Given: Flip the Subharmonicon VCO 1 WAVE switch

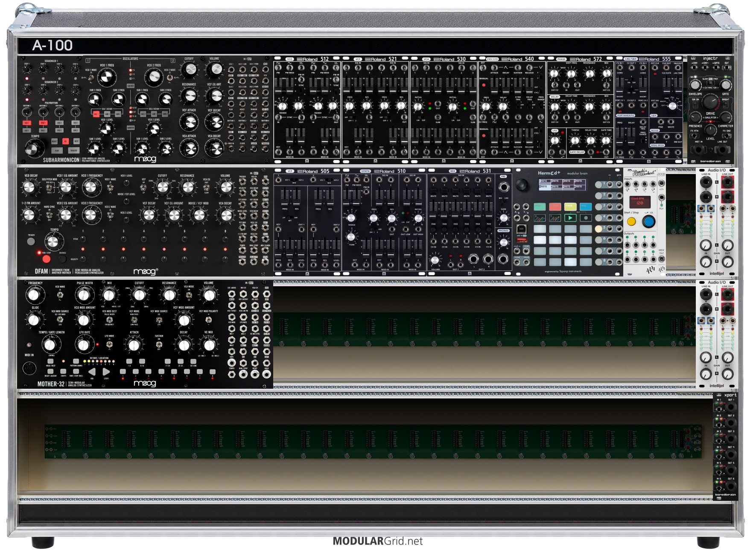Looking at the screenshot, I should 91,77.
